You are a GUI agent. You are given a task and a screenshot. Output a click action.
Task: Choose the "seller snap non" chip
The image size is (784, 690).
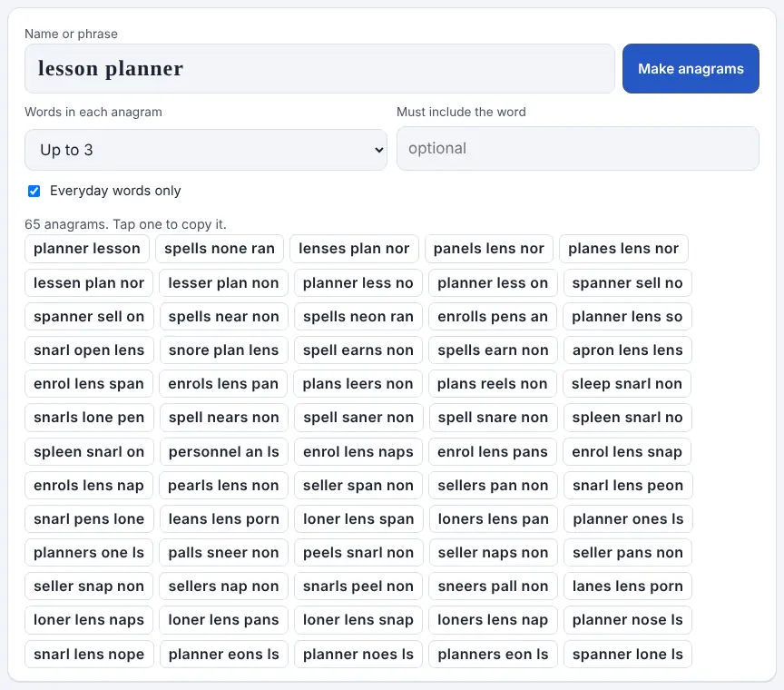89,586
